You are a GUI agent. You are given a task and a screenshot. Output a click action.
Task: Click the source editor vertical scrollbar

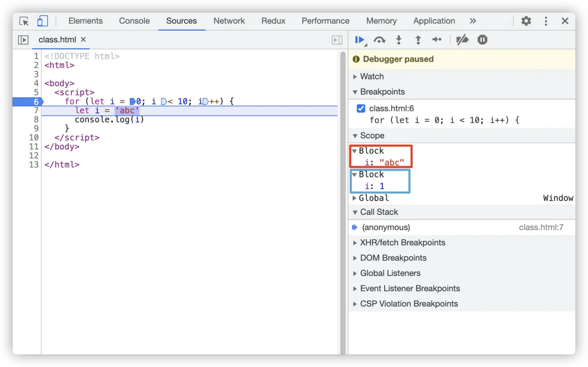click(343, 202)
